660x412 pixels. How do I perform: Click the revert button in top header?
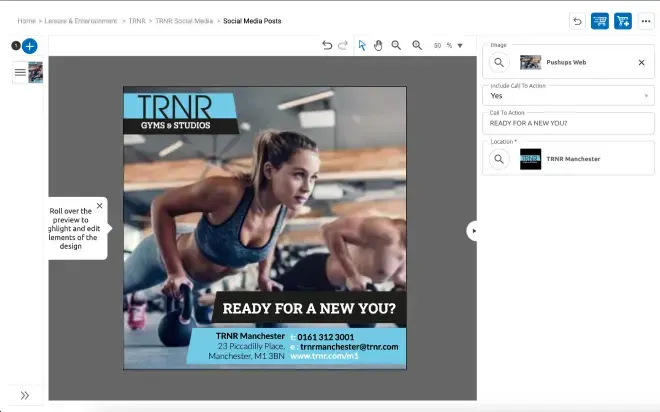[577, 21]
